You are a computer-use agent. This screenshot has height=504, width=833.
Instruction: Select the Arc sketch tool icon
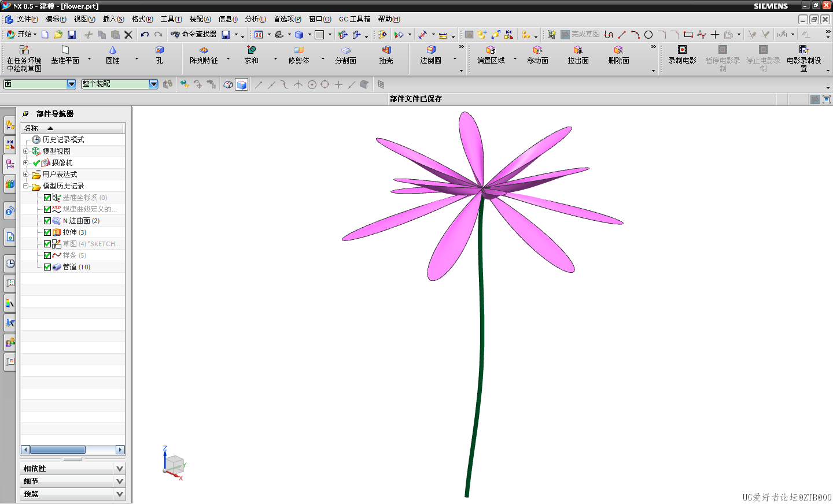[635, 35]
